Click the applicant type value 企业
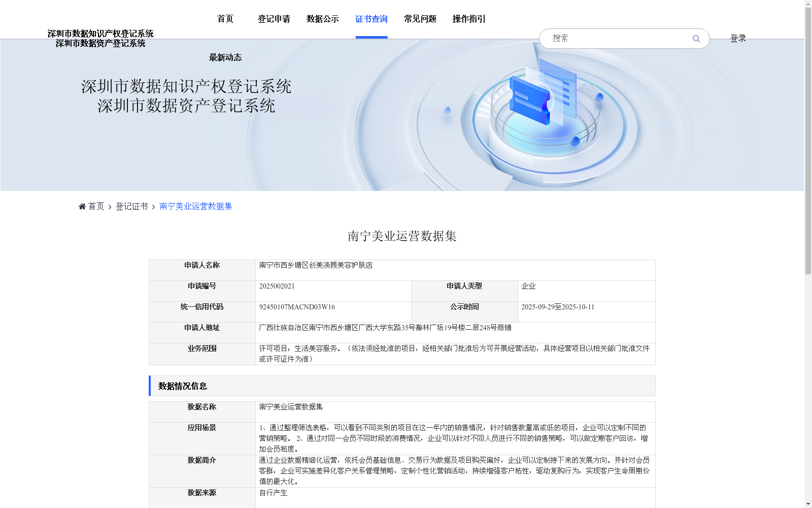Image resolution: width=812 pixels, height=508 pixels. 528,286
